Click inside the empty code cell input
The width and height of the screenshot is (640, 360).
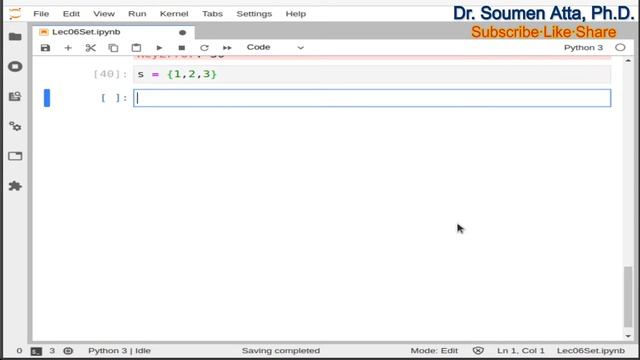point(372,98)
